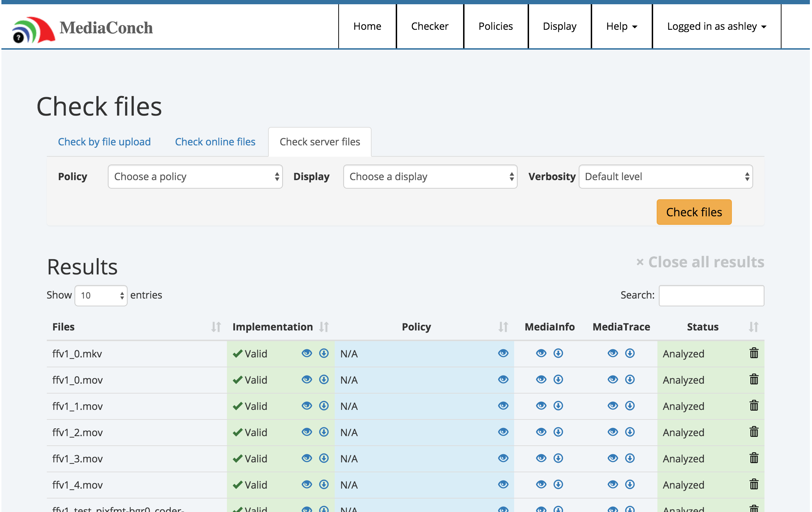Download MediaInfo report for ffv1_0.mkv

[x=558, y=353]
